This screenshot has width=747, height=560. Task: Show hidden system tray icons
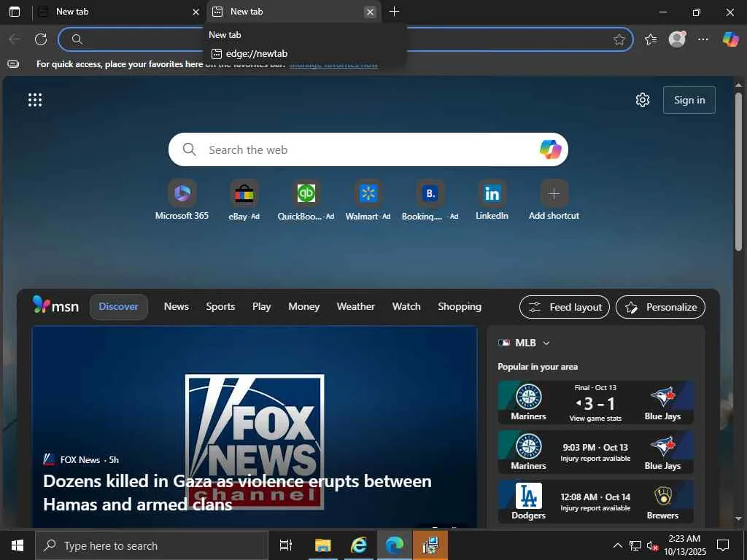[617, 545]
